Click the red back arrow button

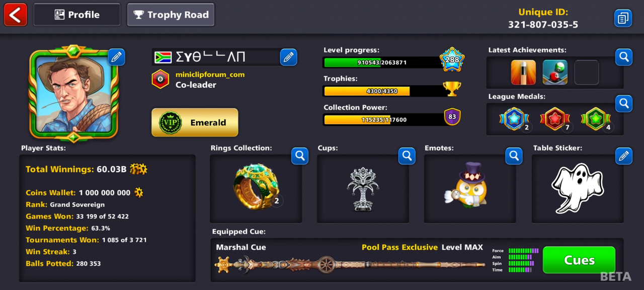coord(15,15)
